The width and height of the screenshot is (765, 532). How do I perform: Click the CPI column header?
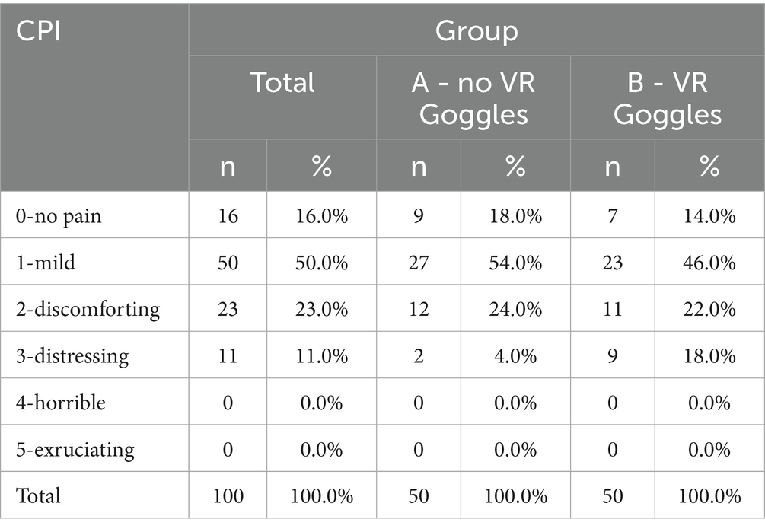tap(38, 33)
